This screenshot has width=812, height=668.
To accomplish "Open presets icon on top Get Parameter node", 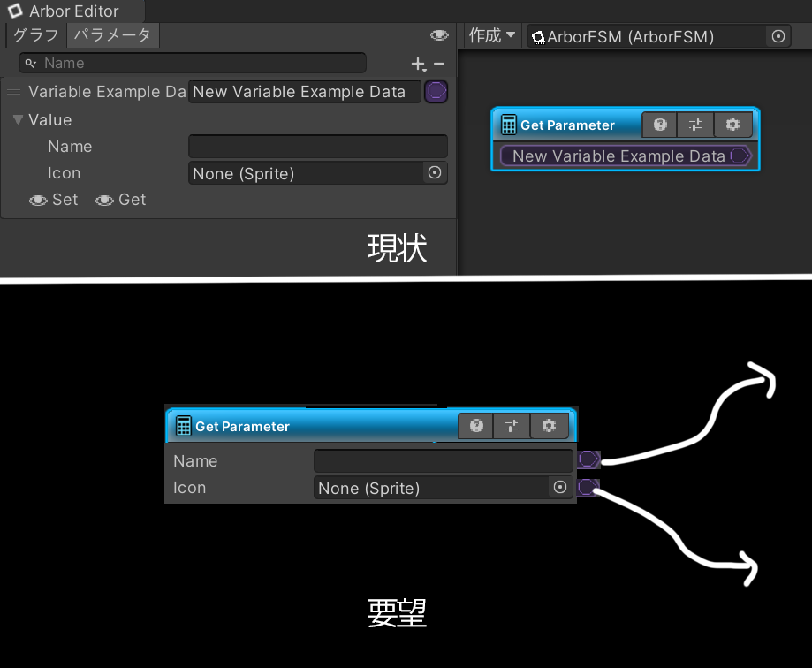I will pos(695,125).
